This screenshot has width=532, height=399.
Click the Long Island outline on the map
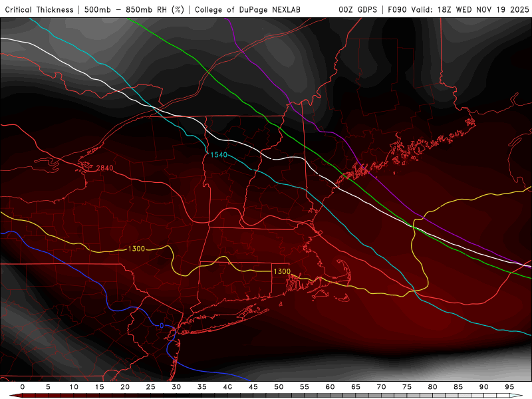(x=224, y=320)
